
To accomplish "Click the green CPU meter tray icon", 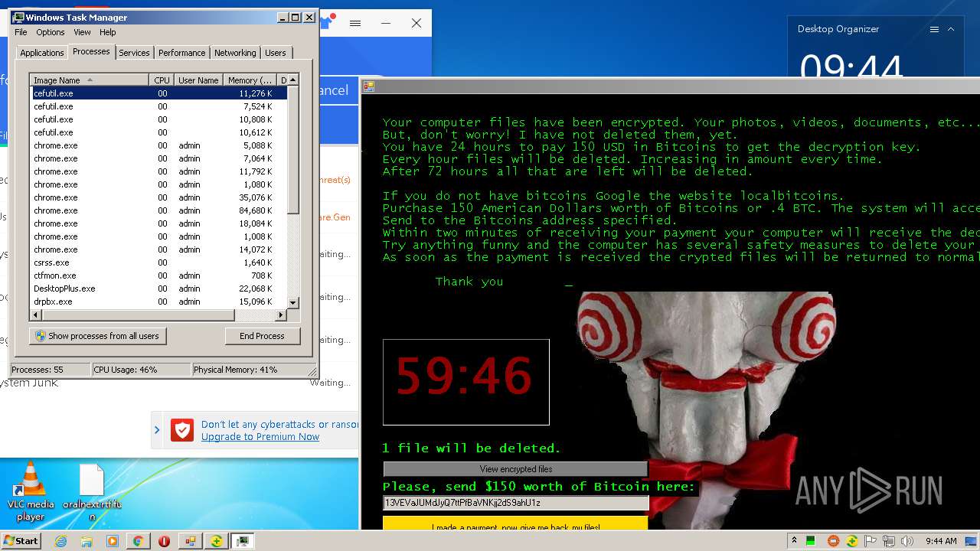I will pos(811,541).
